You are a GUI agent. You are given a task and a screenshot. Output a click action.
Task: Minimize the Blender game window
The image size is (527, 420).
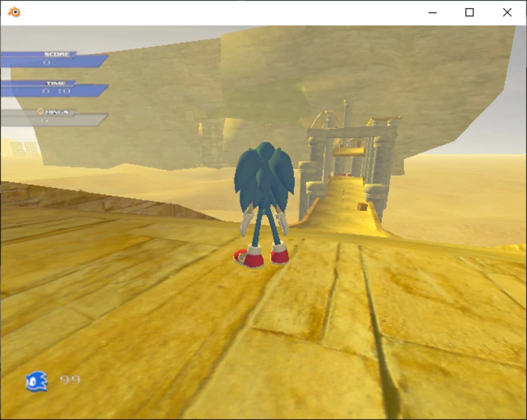click(x=432, y=12)
